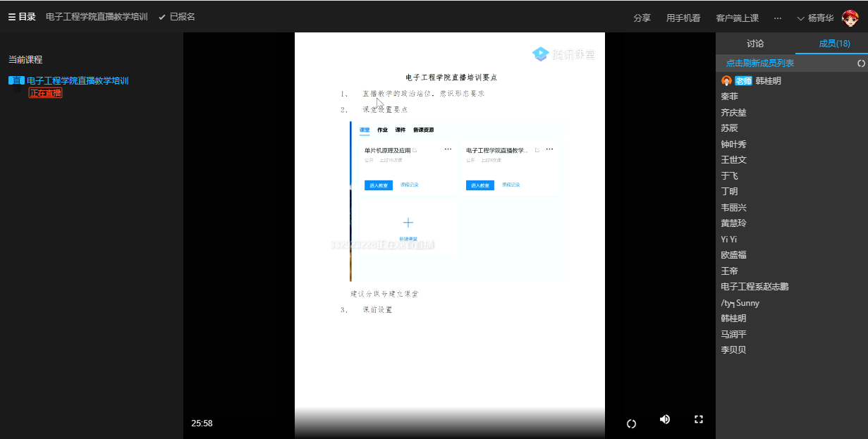Screen dimensions: 868x439
Task: Open the three-dot more menu
Action: pyautogui.click(x=777, y=18)
